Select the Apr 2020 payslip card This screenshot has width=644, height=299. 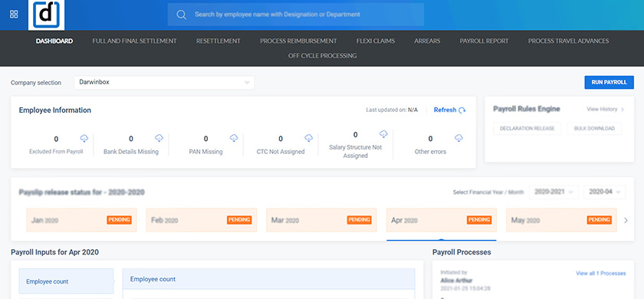click(442, 220)
